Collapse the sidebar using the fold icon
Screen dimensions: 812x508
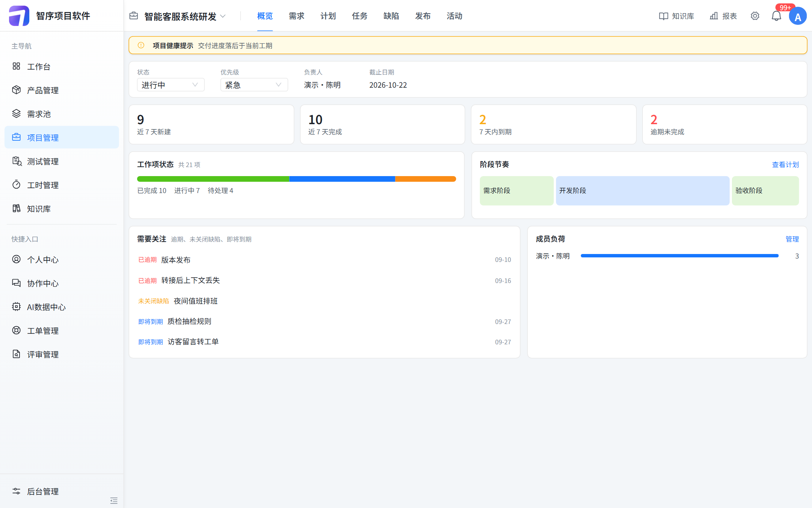114,500
